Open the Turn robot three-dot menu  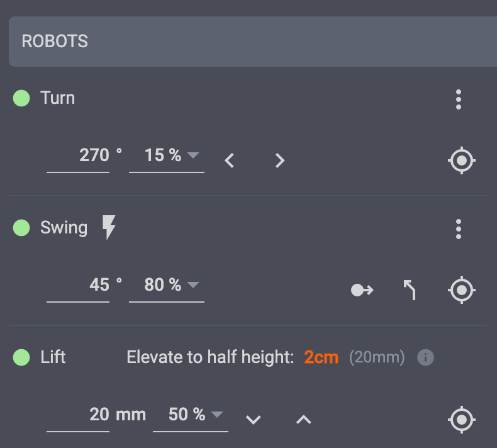[x=459, y=99]
